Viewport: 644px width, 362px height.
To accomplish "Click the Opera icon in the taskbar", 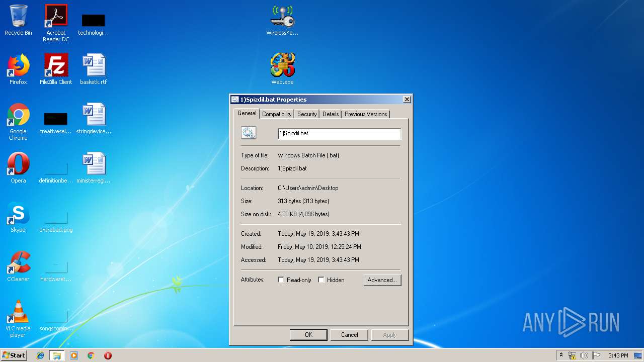I will (x=108, y=355).
